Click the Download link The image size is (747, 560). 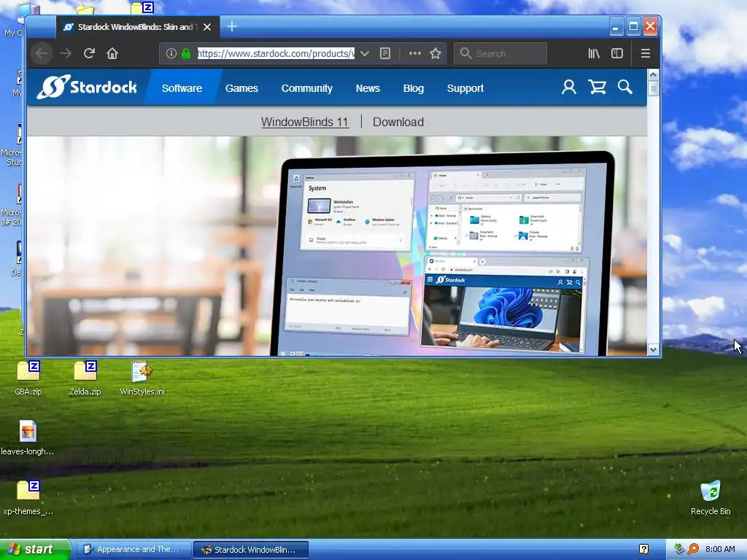(x=398, y=122)
